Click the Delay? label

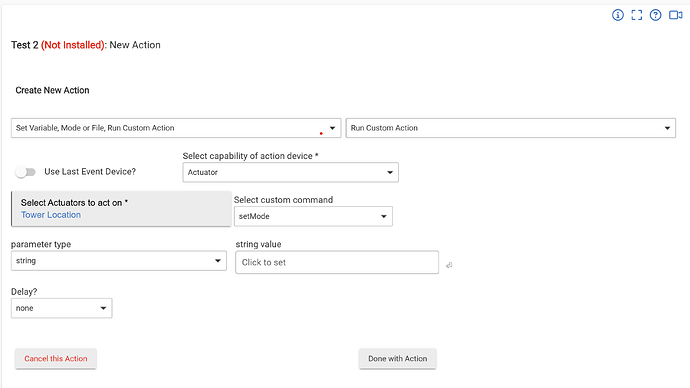click(24, 292)
